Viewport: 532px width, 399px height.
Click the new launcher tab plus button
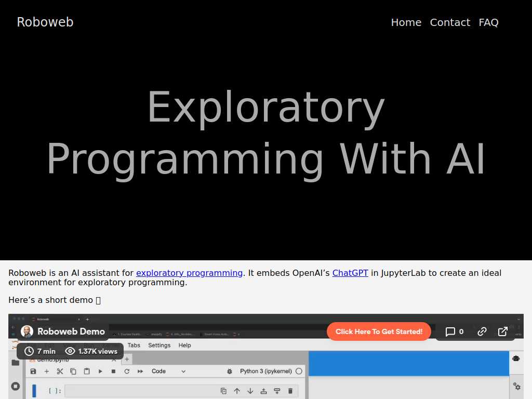point(127,360)
